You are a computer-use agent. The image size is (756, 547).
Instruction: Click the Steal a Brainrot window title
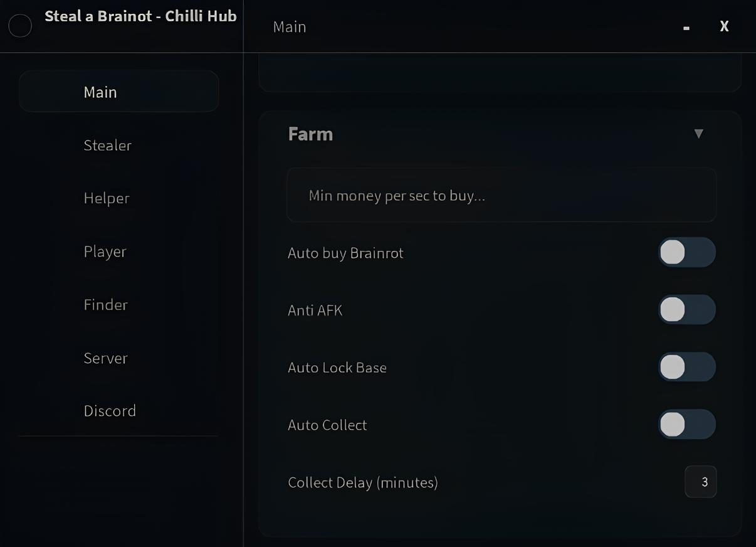[140, 16]
